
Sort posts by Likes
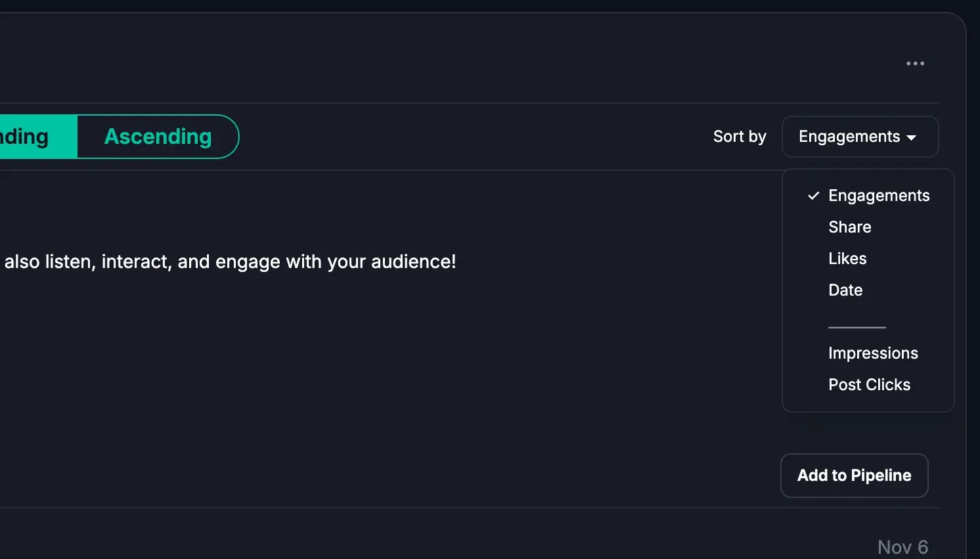point(847,259)
